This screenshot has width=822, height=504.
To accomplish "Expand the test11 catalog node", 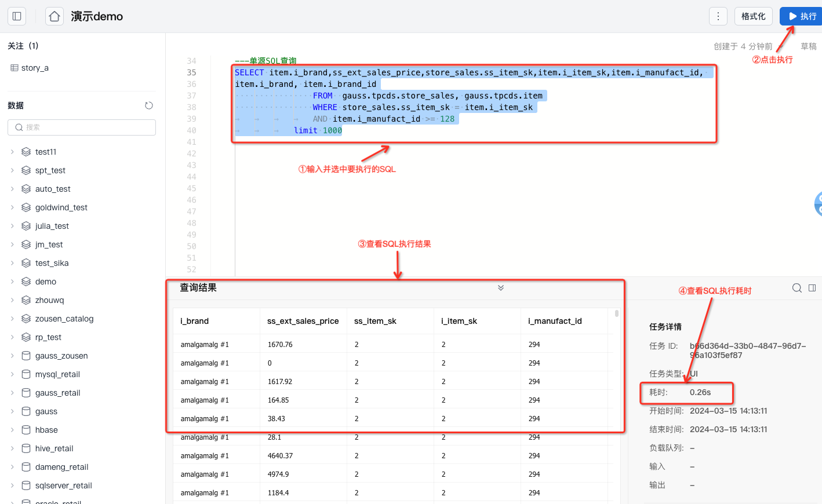I will coord(12,152).
